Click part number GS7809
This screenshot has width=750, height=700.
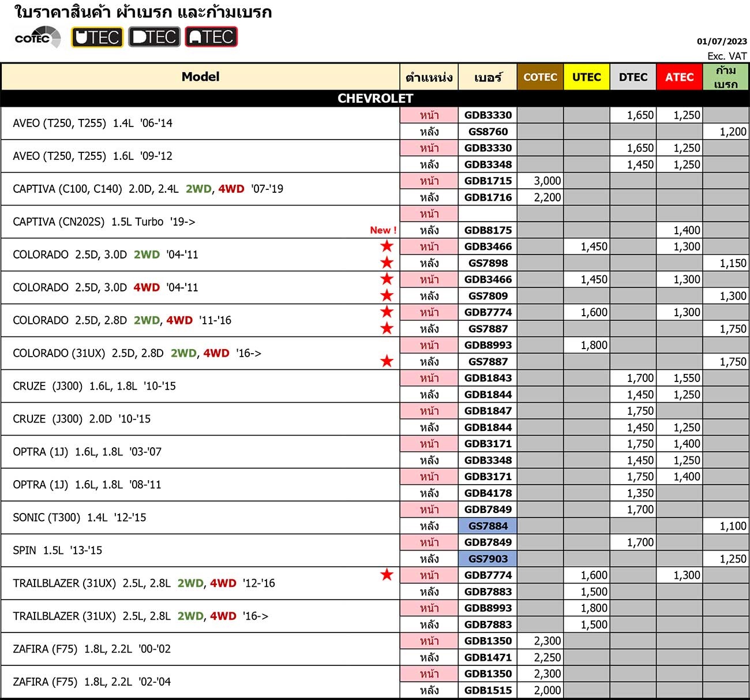(x=488, y=296)
